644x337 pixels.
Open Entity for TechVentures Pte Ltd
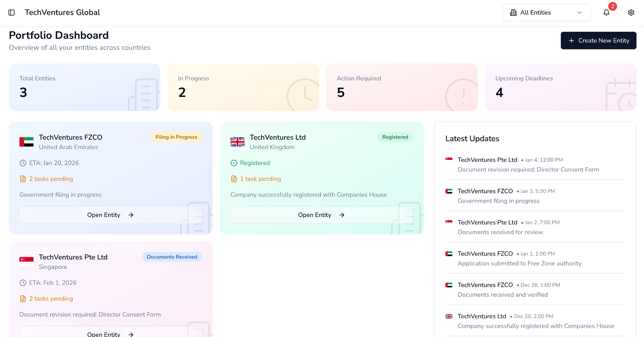[111, 332]
